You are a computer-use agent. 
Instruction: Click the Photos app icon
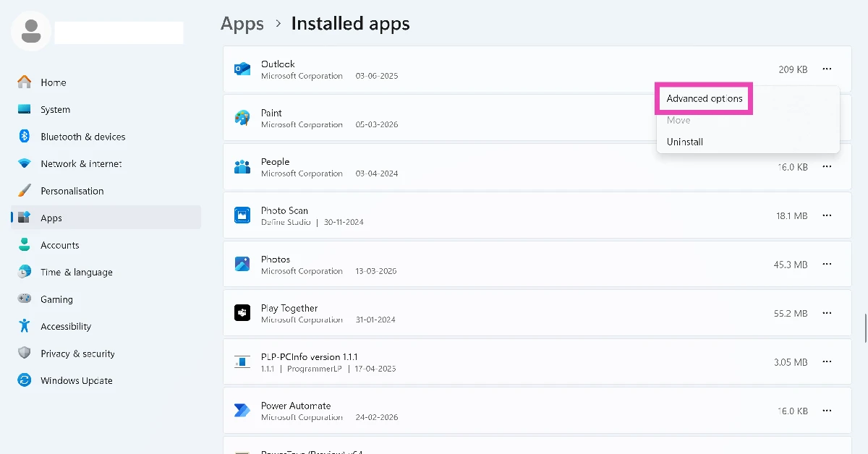coord(242,265)
